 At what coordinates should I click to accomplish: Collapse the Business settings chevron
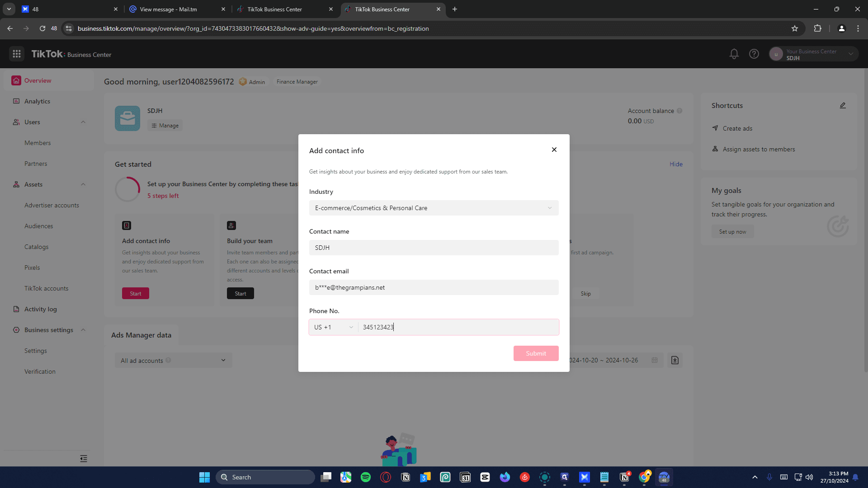[83, 330]
